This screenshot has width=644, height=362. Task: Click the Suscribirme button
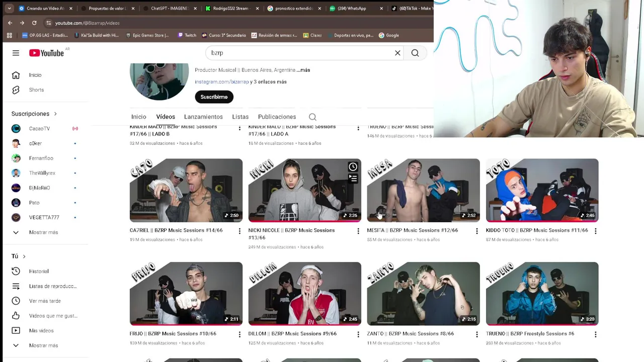pyautogui.click(x=214, y=97)
